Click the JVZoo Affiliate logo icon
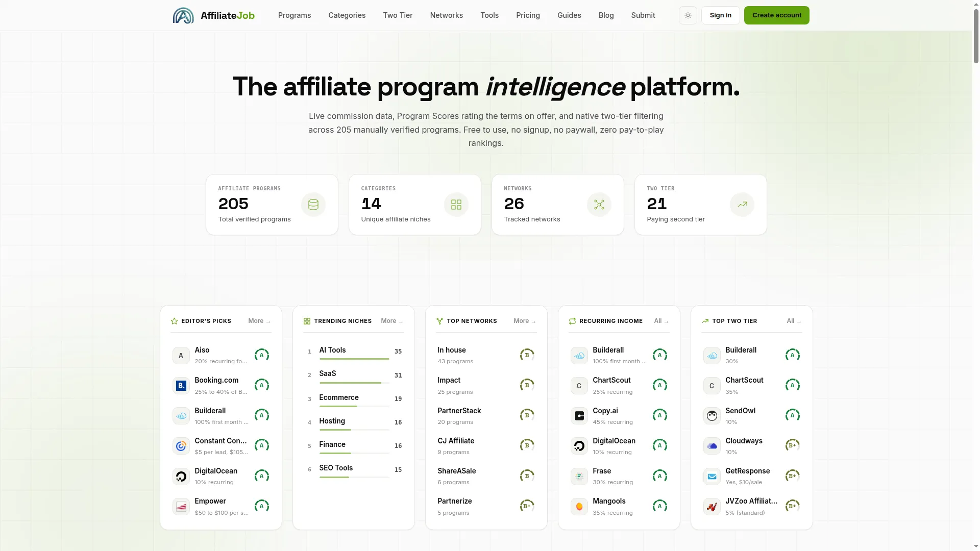 coord(712,507)
